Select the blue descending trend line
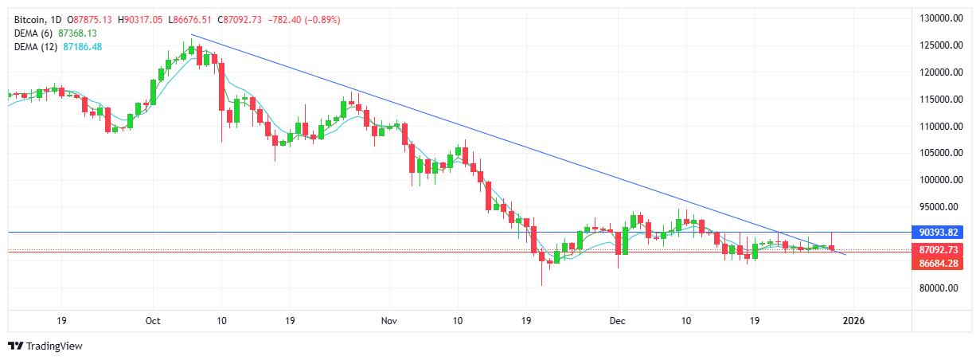The height and width of the screenshot is (360, 980). [478, 132]
